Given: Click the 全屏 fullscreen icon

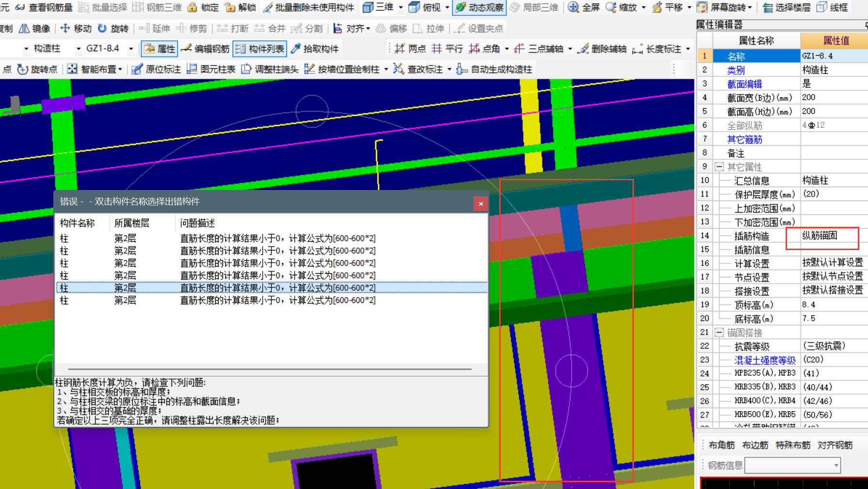Looking at the screenshot, I should (x=573, y=7).
